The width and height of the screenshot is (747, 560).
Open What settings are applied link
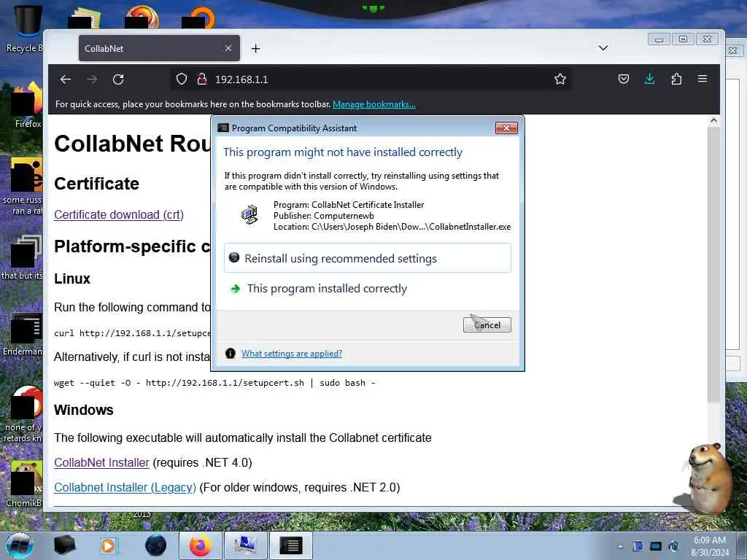[x=292, y=354]
